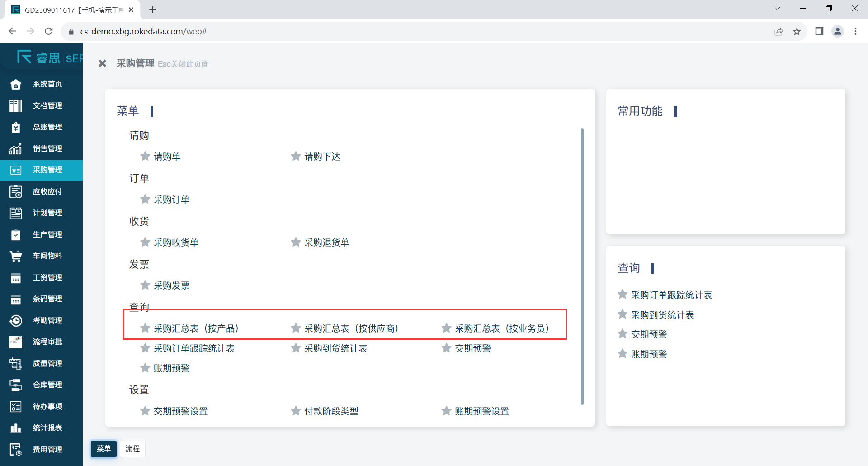
Task: Open Chrome's three-dot menu
Action: click(x=855, y=31)
